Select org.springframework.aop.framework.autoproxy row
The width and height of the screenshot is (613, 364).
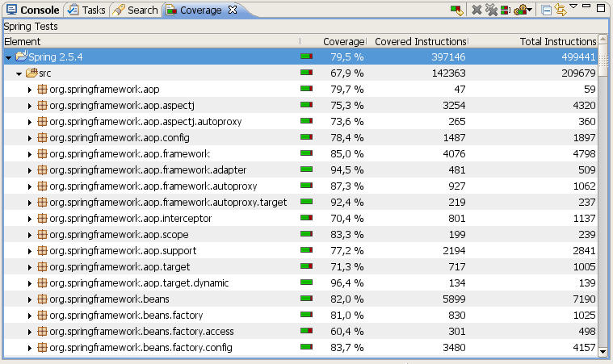pyautogui.click(x=300, y=186)
